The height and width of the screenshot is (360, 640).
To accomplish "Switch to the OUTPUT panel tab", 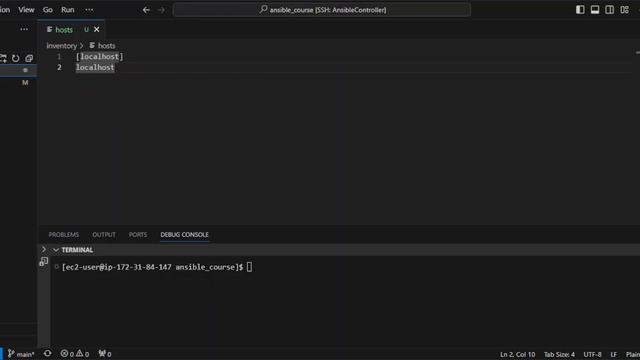I will tap(104, 235).
